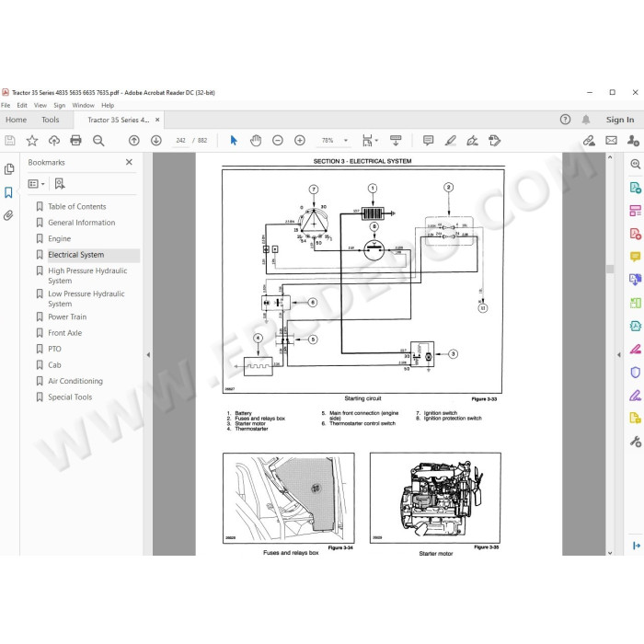
Task: Open the search-zoom tool in right pane
Action: pos(636,165)
